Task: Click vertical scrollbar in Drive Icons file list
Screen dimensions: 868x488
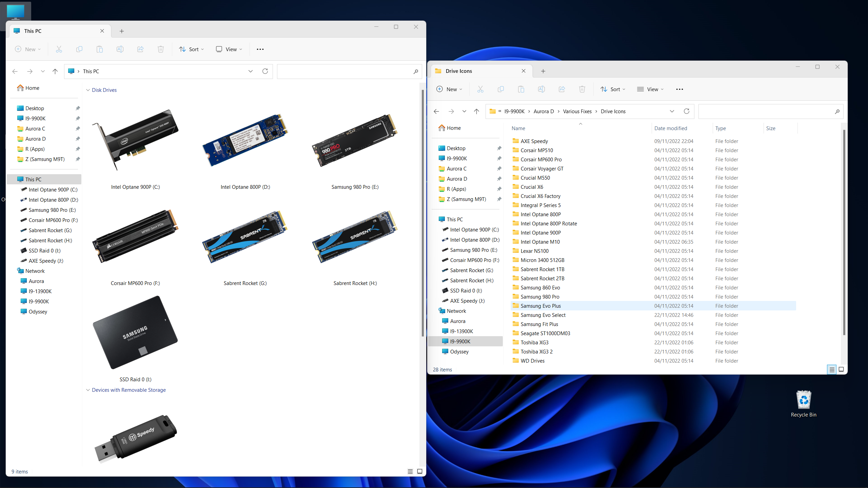Action: [844, 232]
